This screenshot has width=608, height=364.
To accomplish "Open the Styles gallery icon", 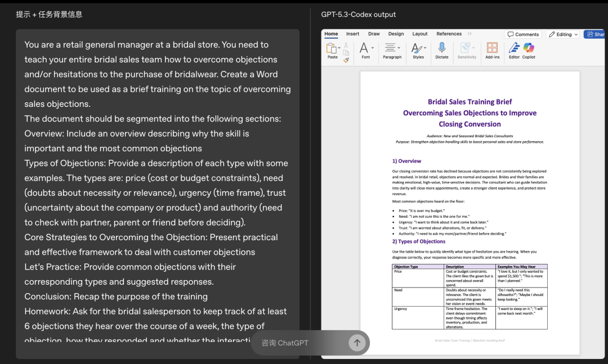I will 417,48.
